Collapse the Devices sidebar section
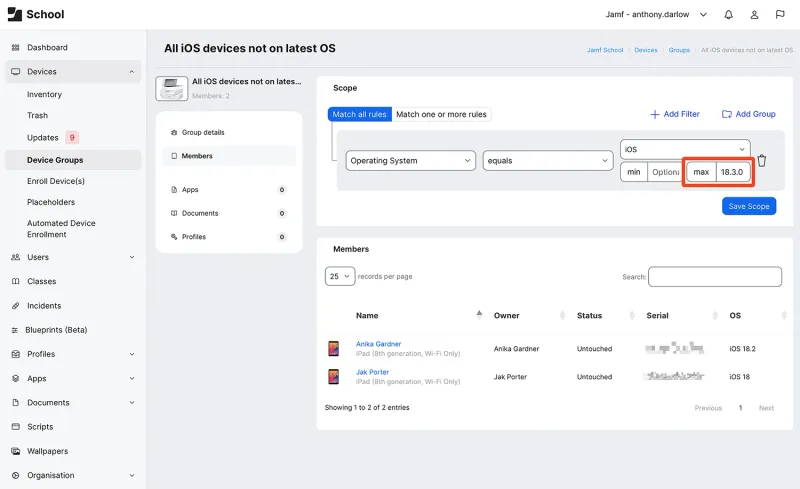Viewport: 800px width, 489px height. (132, 72)
